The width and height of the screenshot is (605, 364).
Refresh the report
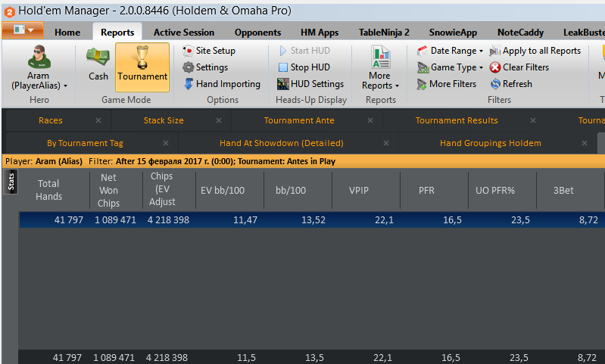tap(511, 84)
